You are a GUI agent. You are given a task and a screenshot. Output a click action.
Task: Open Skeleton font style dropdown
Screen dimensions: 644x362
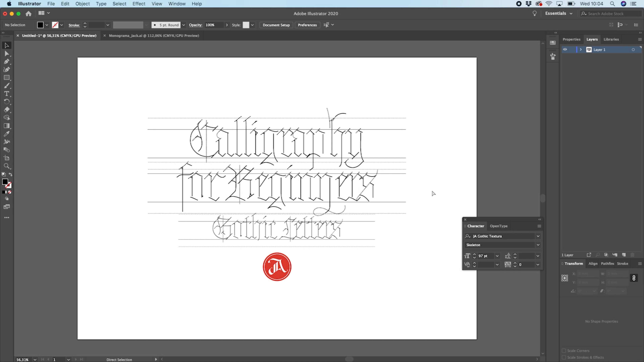point(538,245)
